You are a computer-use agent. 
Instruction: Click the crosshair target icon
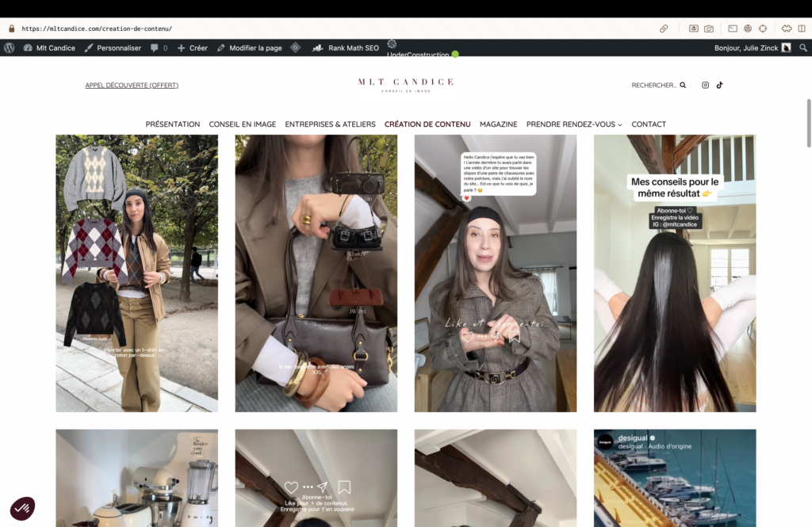(763, 29)
